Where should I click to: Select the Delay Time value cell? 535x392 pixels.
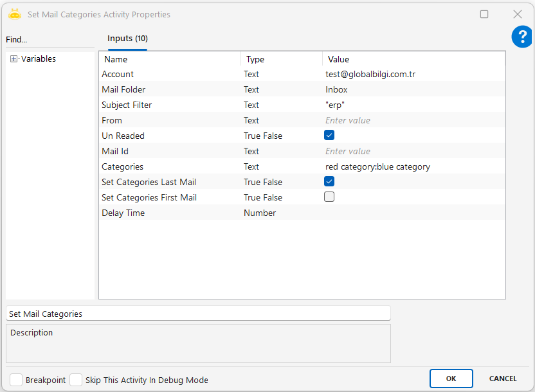[x=412, y=213]
